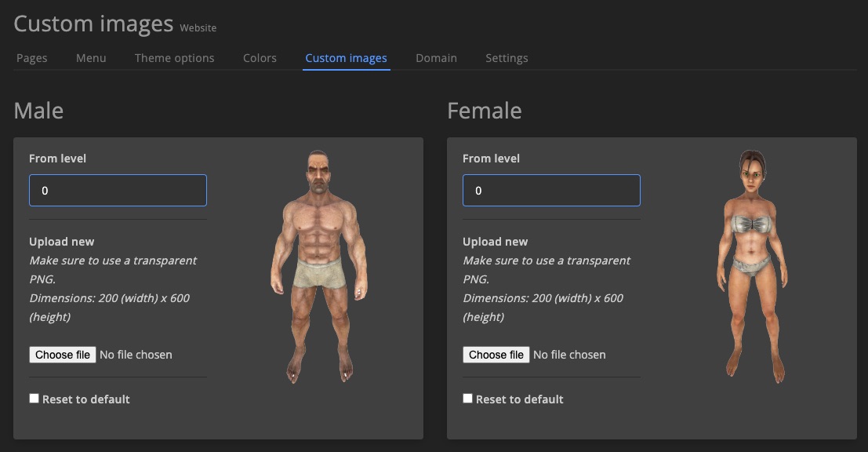Click the Custom images page title
868x452 pixels.
93,24
